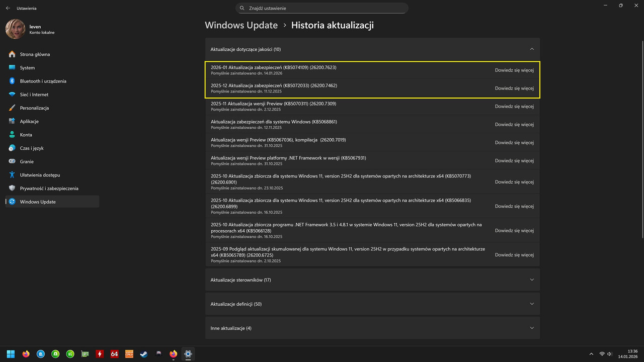This screenshot has height=362, width=644.
Task: Click the Ustawienia window title text
Action: point(27,8)
